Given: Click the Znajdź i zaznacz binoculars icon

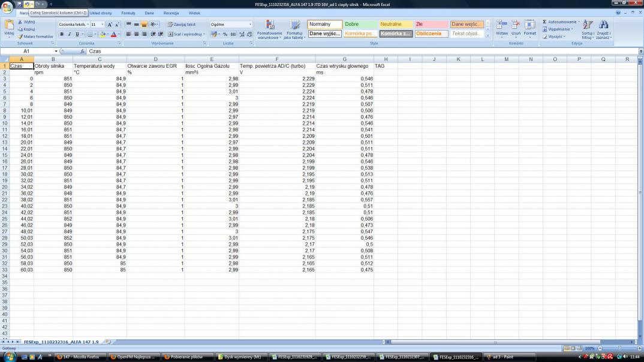Looking at the screenshot, I should [604, 29].
